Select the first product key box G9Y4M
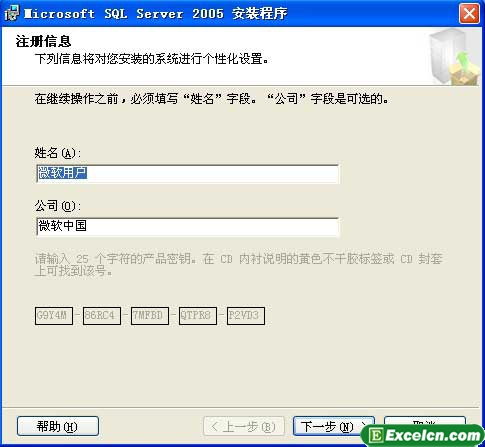The width and height of the screenshot is (485, 447). pyautogui.click(x=54, y=316)
